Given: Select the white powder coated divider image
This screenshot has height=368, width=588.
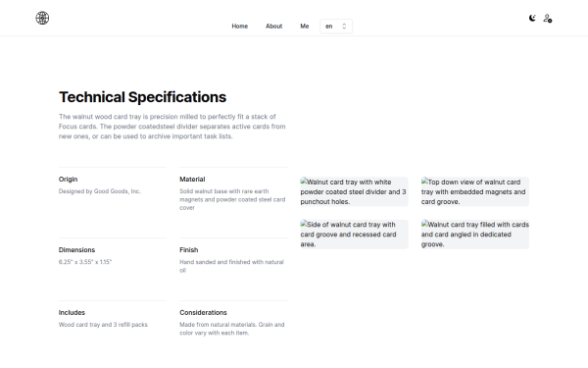Looking at the screenshot, I should tap(354, 192).
